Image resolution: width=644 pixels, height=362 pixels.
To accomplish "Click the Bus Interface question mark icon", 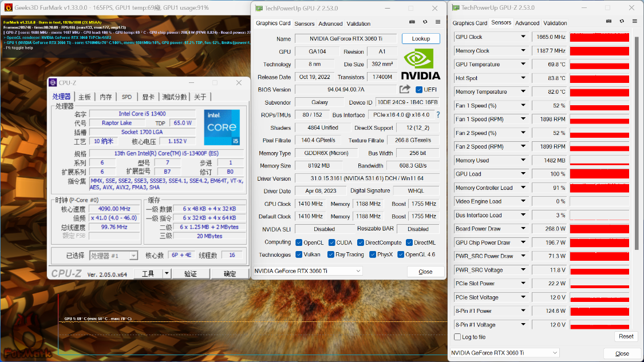I will point(438,115).
